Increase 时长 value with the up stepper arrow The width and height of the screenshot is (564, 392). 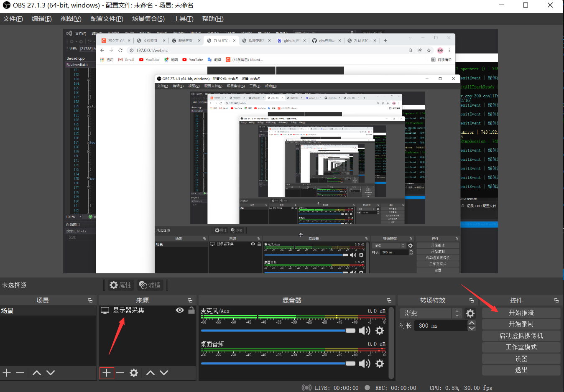(x=471, y=323)
